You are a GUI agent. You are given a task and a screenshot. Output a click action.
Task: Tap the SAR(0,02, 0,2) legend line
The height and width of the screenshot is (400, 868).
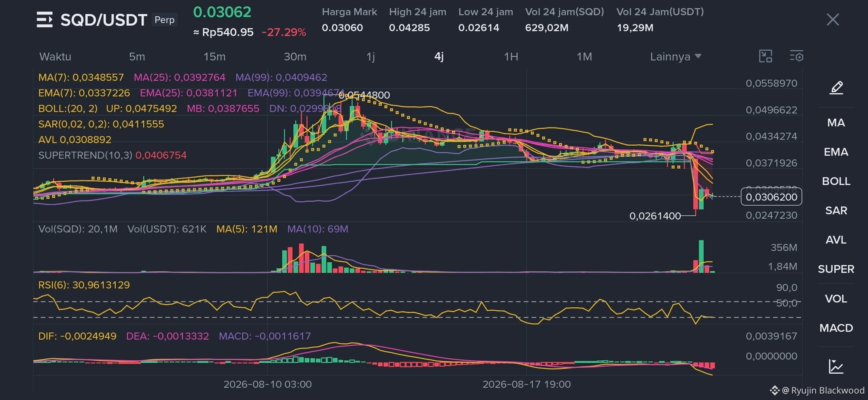pos(101,124)
